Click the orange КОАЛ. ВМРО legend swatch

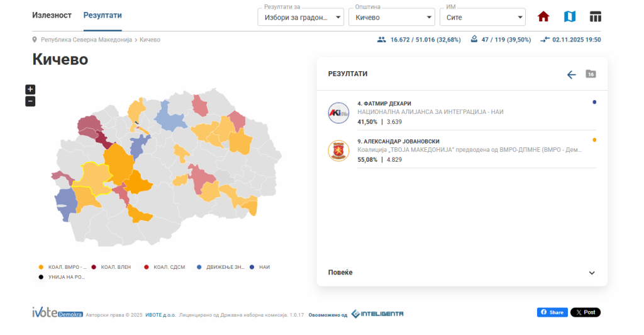tap(41, 267)
